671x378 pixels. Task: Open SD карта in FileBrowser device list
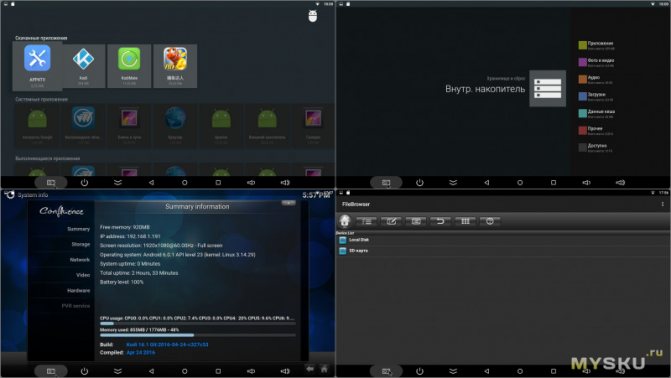503,251
